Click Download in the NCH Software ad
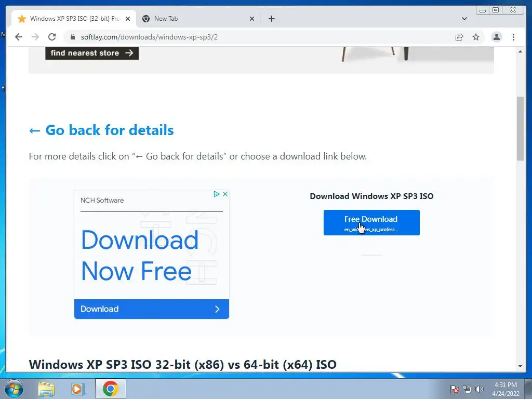Image resolution: width=532 pixels, height=399 pixels. pyautogui.click(x=152, y=309)
